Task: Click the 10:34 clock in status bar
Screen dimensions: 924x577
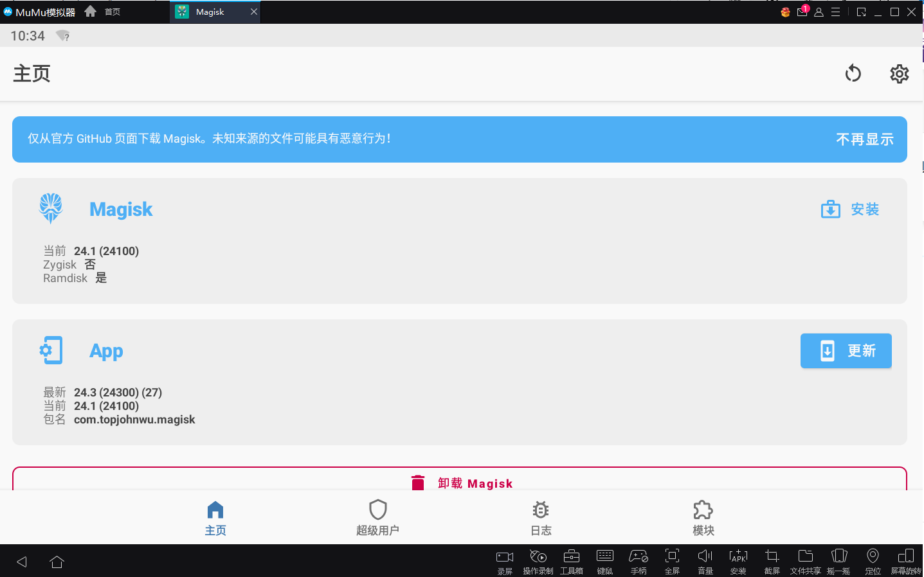Action: [28, 36]
